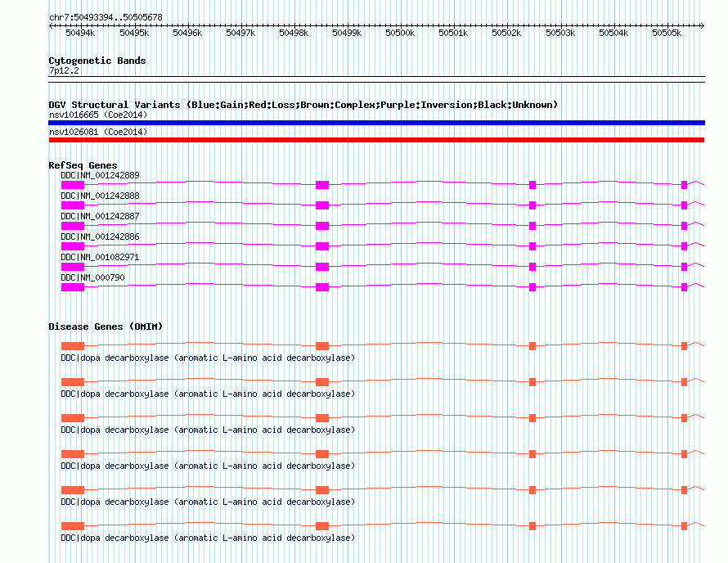Select the 7p12.2 cytogenetic band bar
The width and height of the screenshot is (728, 563).
tap(376, 79)
